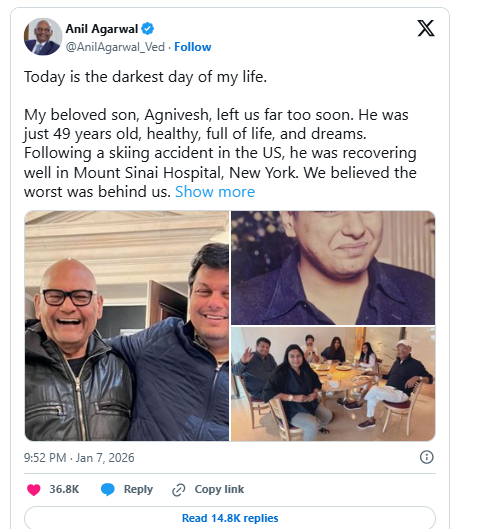Viewport: 487px width, 529px height.
Task: Click the blue verified badge
Action: [x=147, y=29]
